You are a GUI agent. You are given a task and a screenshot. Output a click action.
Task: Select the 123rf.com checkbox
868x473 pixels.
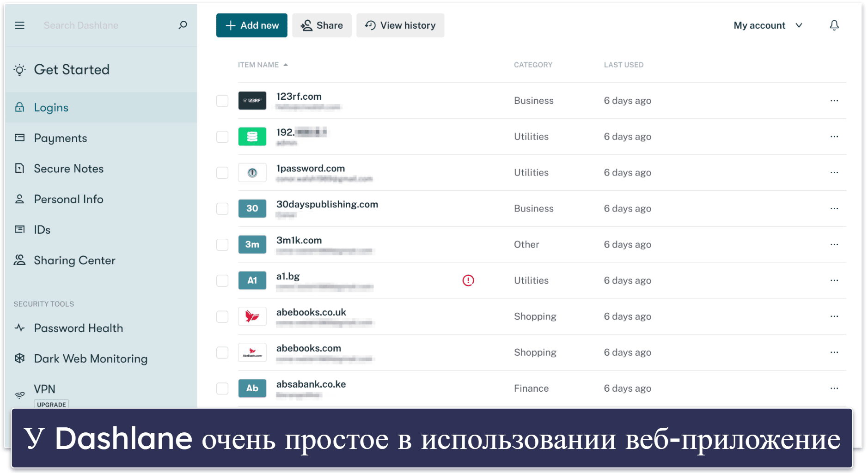click(x=222, y=101)
